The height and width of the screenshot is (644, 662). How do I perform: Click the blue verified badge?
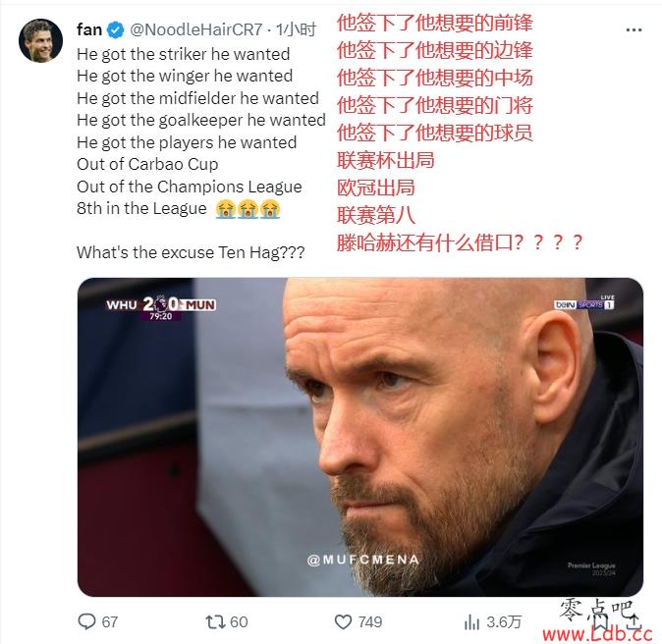(115, 29)
